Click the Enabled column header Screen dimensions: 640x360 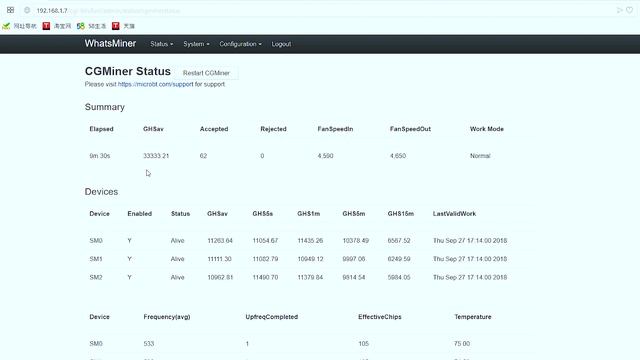point(140,214)
